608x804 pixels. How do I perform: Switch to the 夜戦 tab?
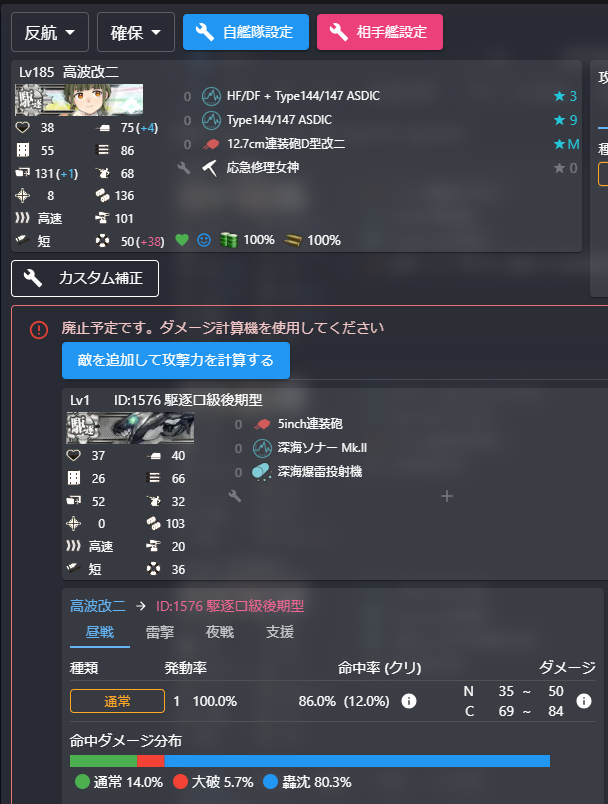220,632
